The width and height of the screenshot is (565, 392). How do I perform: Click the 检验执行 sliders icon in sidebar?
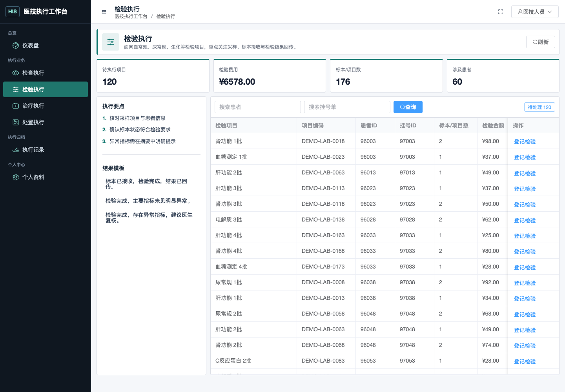point(16,89)
